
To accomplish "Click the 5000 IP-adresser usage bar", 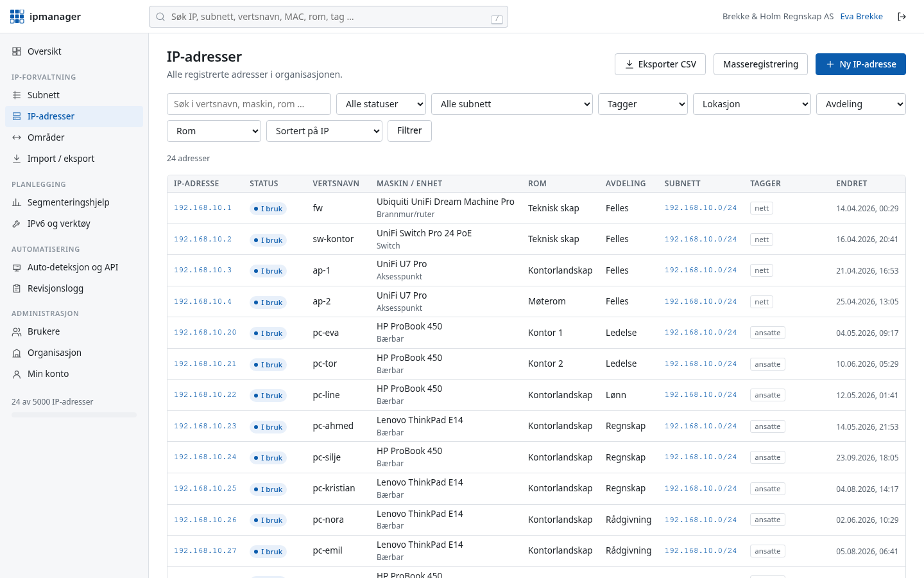I will [x=74, y=415].
